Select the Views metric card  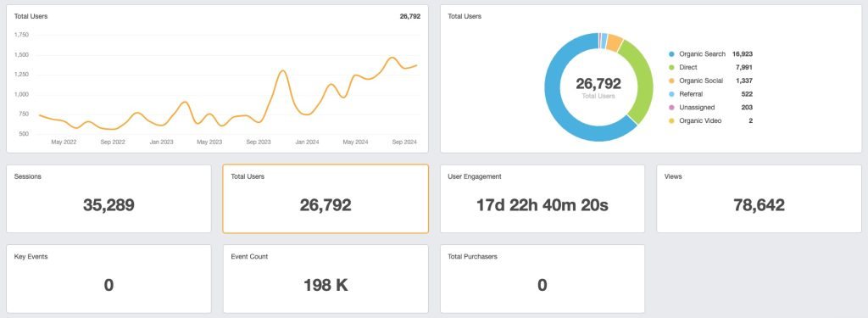pyautogui.click(x=759, y=198)
